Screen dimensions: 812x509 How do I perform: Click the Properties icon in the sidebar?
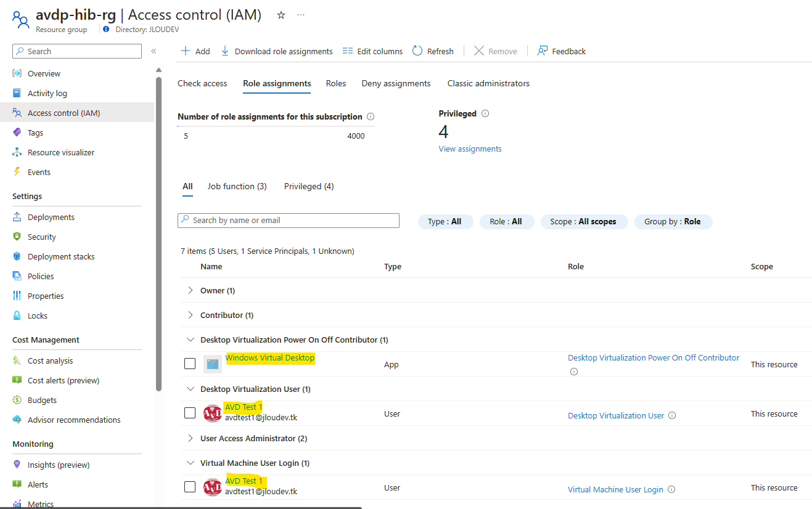point(17,296)
